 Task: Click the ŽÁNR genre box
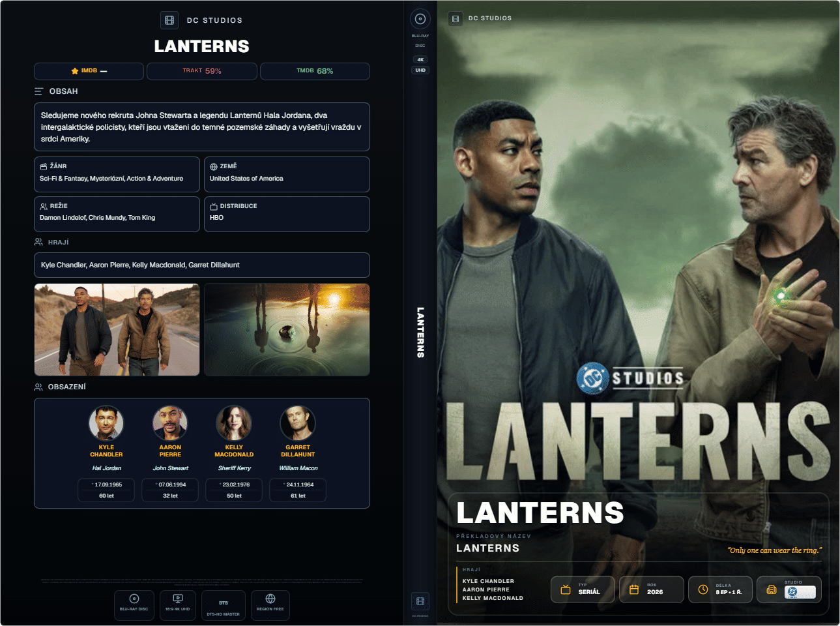click(117, 174)
